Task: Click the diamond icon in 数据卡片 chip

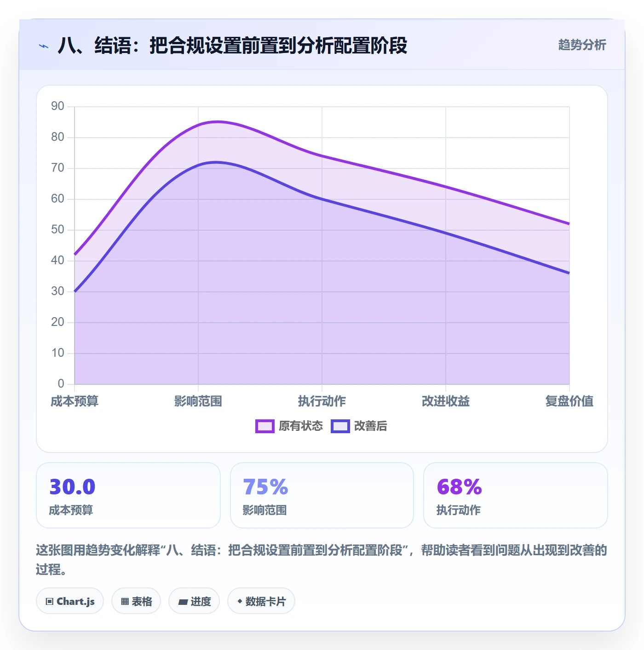Action: (240, 601)
